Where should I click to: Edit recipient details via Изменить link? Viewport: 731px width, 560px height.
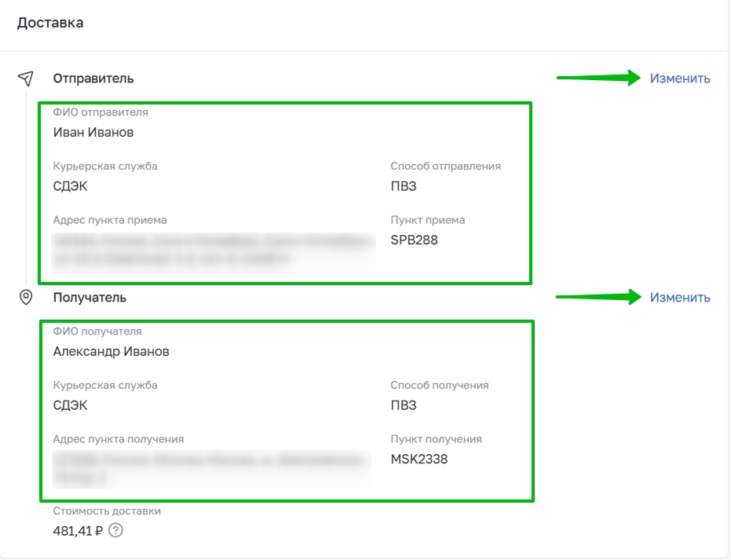680,298
